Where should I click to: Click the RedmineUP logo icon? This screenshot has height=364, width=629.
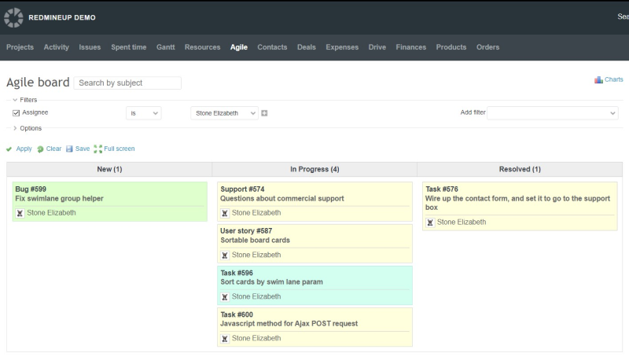[x=13, y=17]
